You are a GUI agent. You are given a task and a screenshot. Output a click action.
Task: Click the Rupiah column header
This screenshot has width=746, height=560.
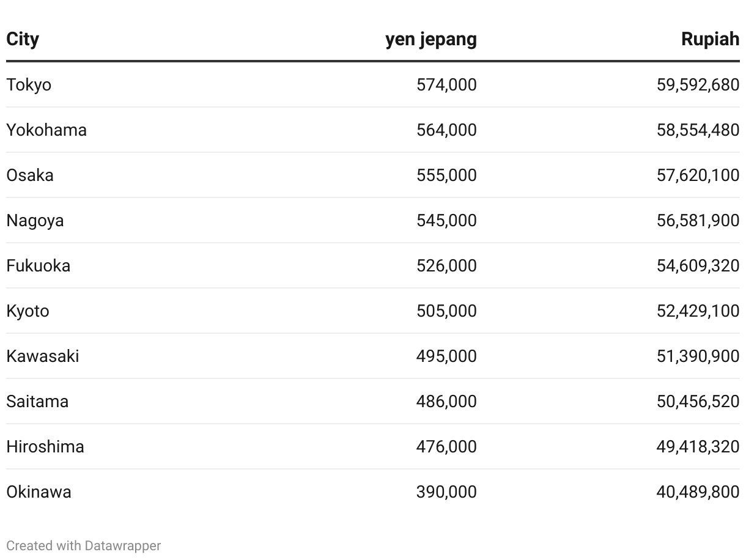point(711,39)
